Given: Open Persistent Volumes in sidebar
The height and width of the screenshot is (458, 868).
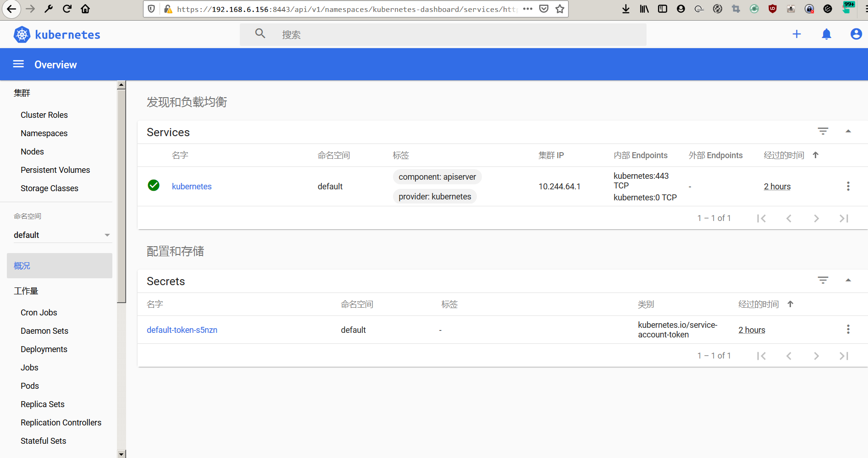Looking at the screenshot, I should point(55,170).
